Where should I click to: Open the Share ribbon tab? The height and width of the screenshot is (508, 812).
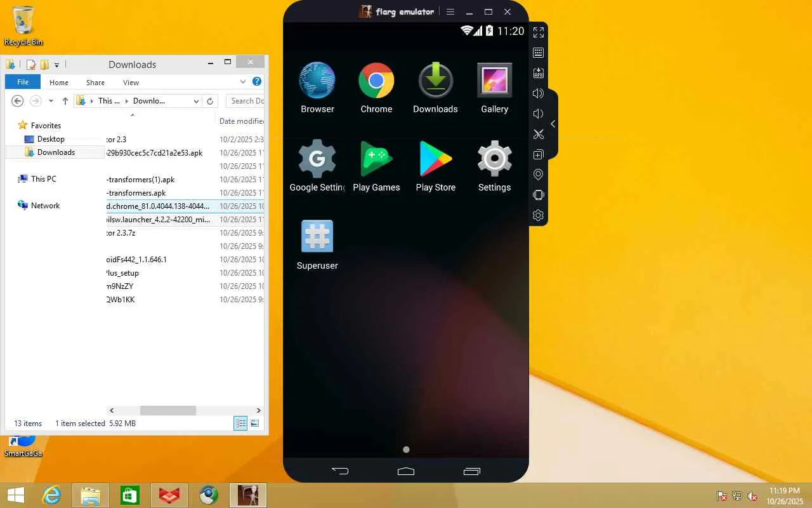95,83
